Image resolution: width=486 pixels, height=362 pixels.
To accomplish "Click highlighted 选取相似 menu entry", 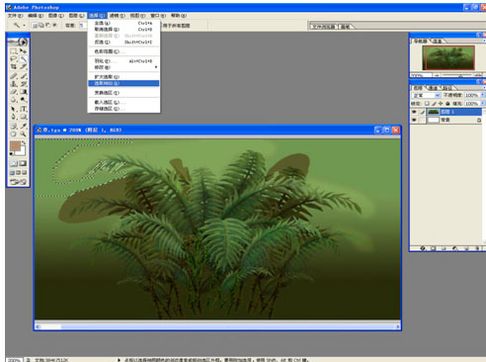I will 123,83.
